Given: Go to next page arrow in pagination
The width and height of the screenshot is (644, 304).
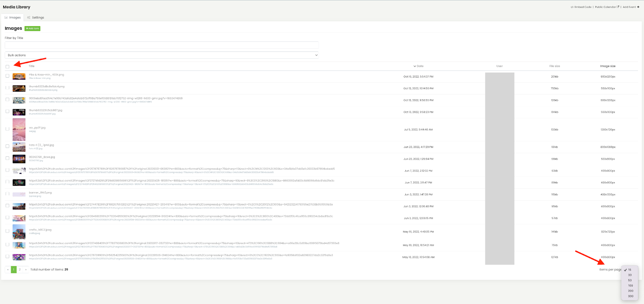Looking at the screenshot, I should coord(26,269).
